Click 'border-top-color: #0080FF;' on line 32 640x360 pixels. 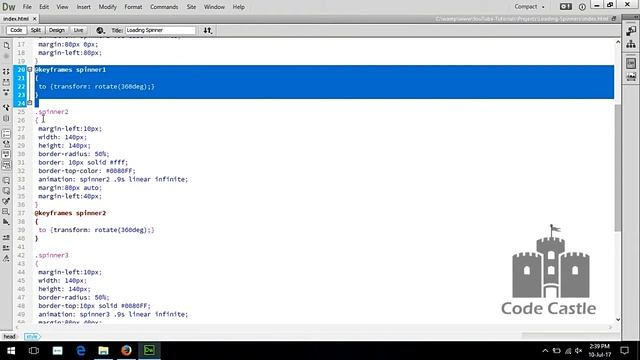pos(87,171)
